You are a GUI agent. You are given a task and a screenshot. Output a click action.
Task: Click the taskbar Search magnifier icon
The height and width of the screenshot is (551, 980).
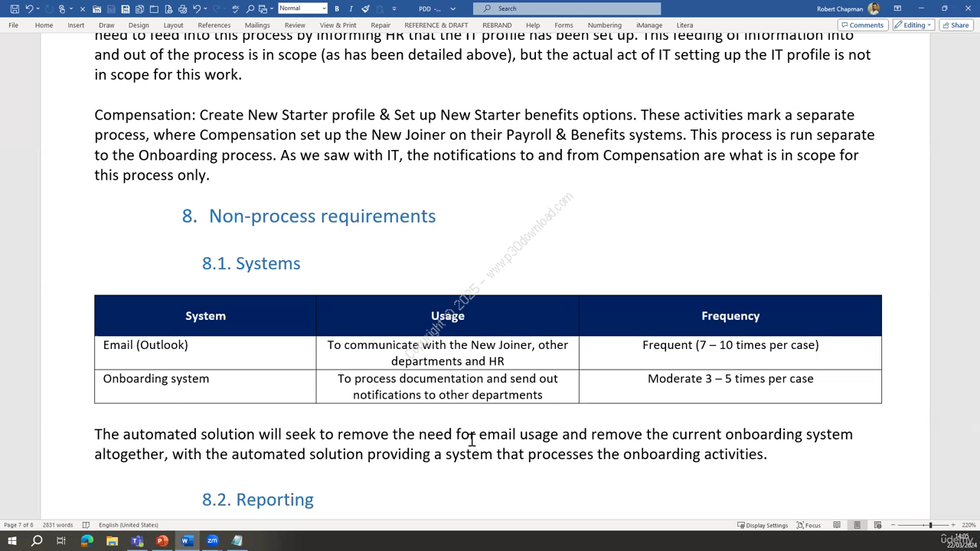[36, 541]
